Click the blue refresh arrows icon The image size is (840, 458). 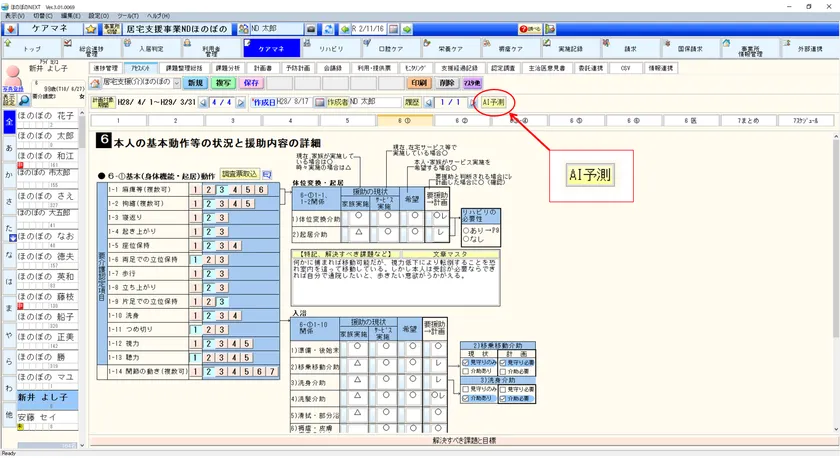328,29
